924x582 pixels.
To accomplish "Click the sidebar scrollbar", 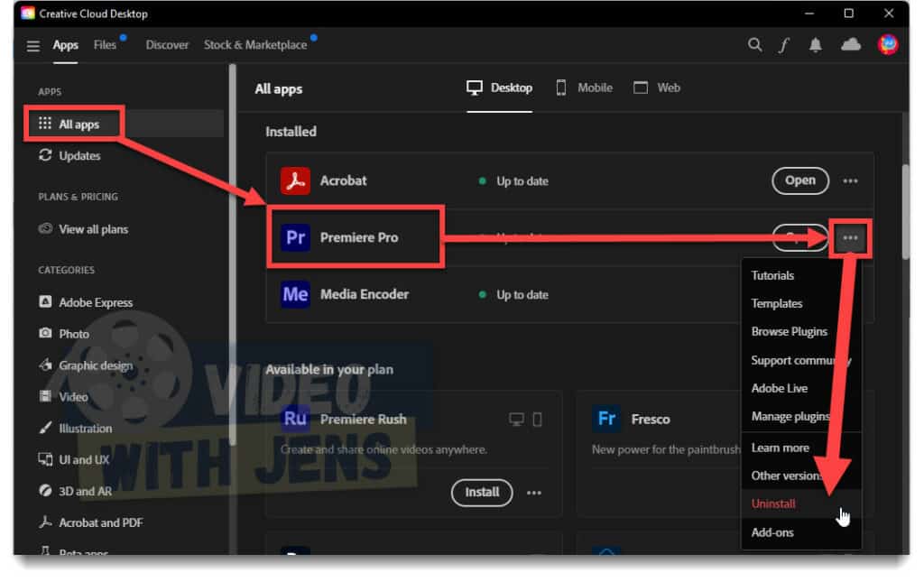I will pyautogui.click(x=232, y=254).
